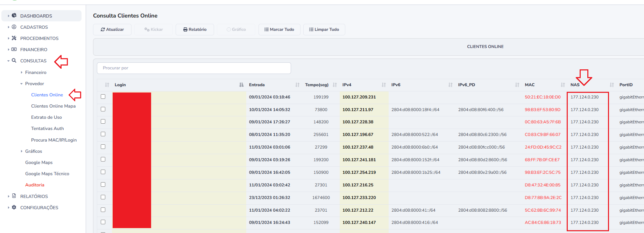Open Clientes Online Mapa menu item
The width and height of the screenshot is (644, 233).
click(53, 106)
